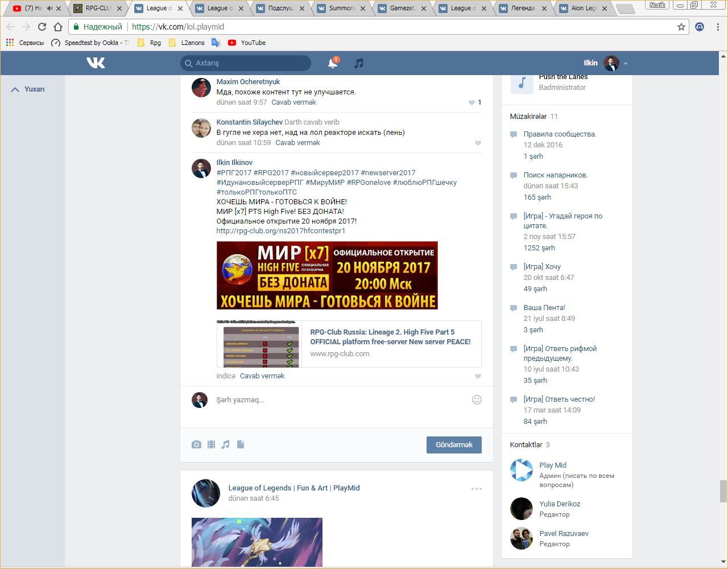Open the Play Mid contact avatar
This screenshot has width=728, height=569.
coord(522,471)
